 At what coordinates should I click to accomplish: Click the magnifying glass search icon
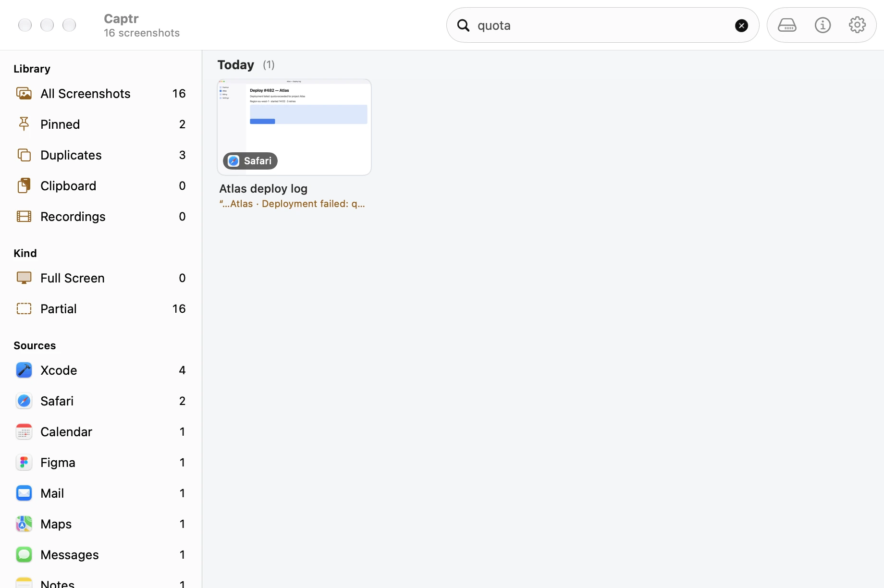[463, 25]
